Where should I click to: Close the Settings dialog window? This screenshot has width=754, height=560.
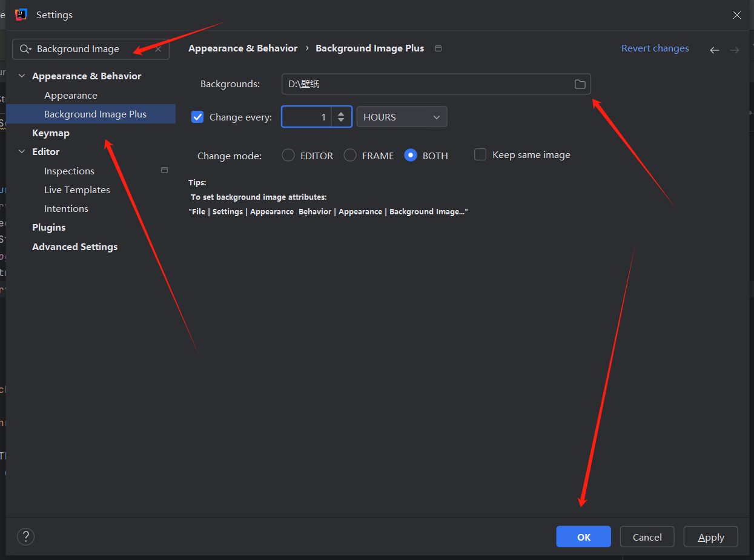(737, 15)
